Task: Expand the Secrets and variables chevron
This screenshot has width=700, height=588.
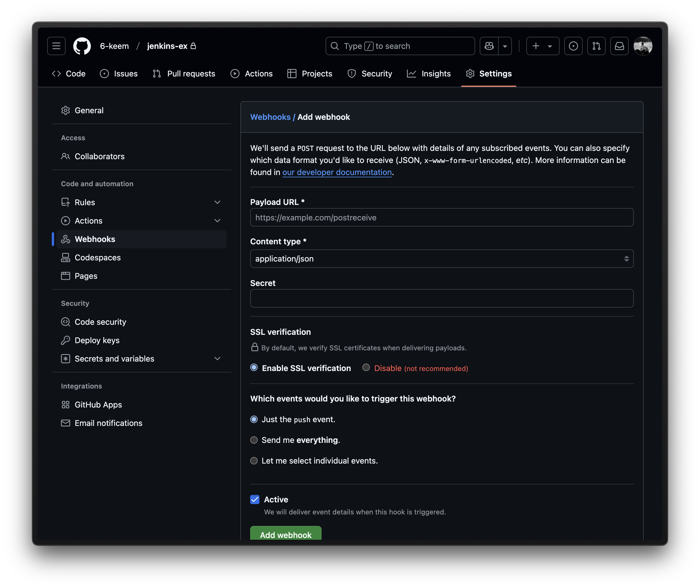Action: (217, 359)
